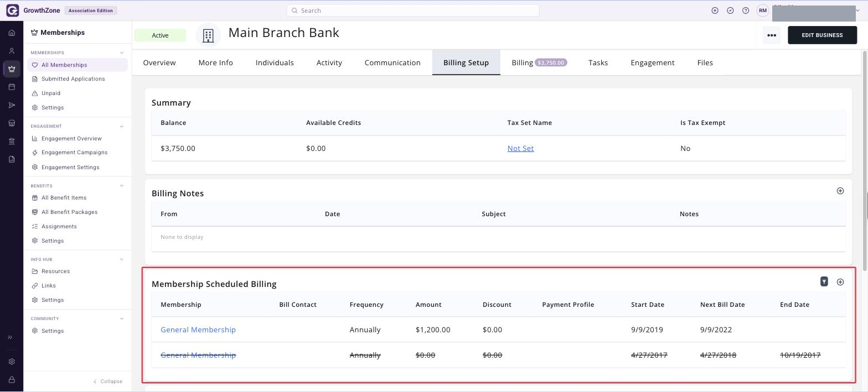Add a new billing note with plus icon
Viewport: 868px width, 392px height.
[x=840, y=191]
